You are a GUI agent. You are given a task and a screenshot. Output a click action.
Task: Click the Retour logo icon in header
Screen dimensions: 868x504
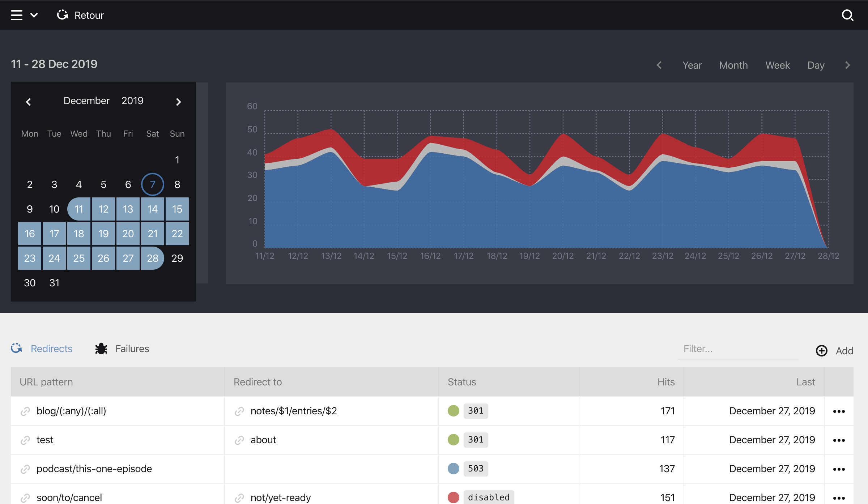coord(62,15)
